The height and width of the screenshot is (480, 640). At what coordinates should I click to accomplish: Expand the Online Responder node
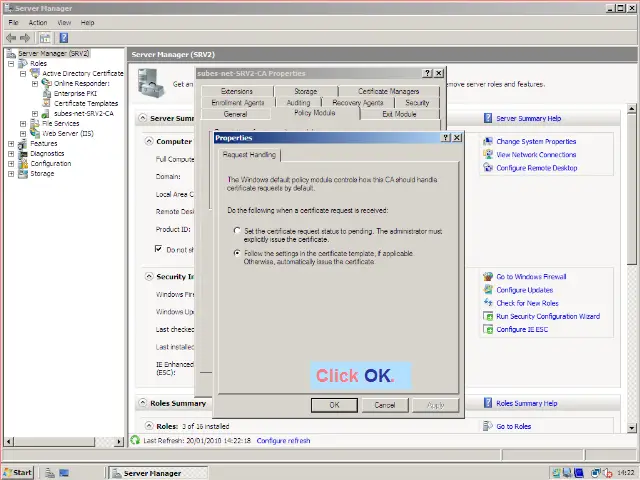pos(35,84)
